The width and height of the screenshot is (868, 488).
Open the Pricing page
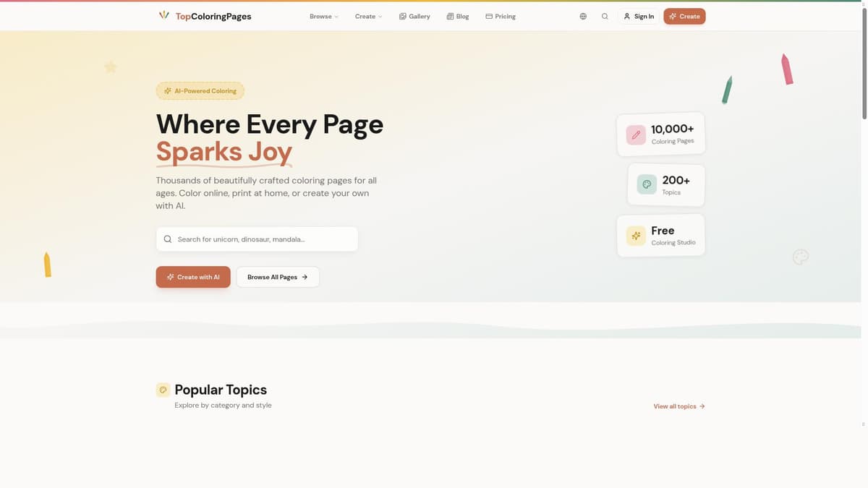point(501,16)
